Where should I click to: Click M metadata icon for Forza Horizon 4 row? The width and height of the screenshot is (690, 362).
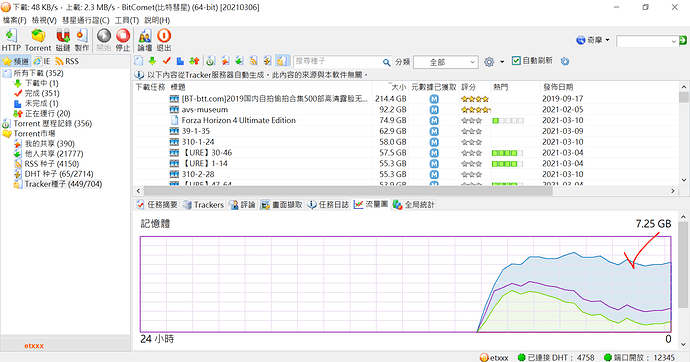[434, 121]
